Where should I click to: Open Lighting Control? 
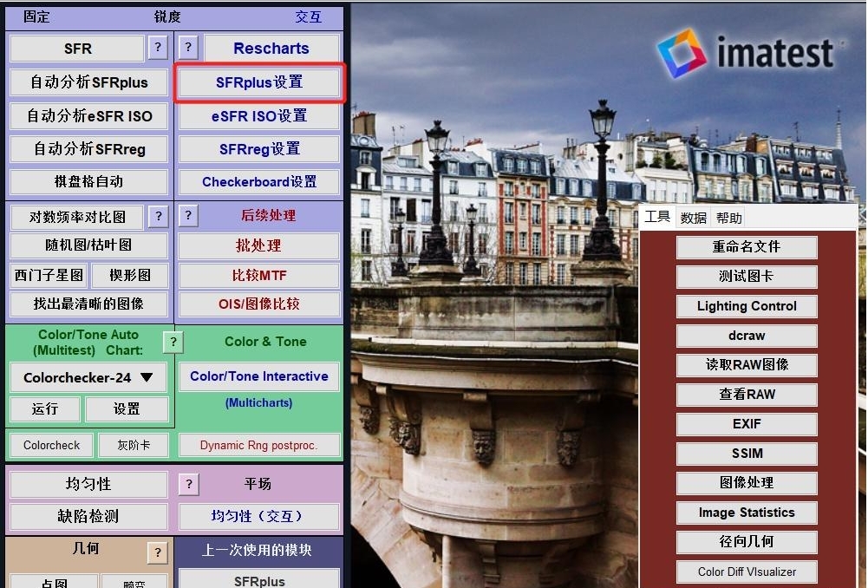[747, 305]
